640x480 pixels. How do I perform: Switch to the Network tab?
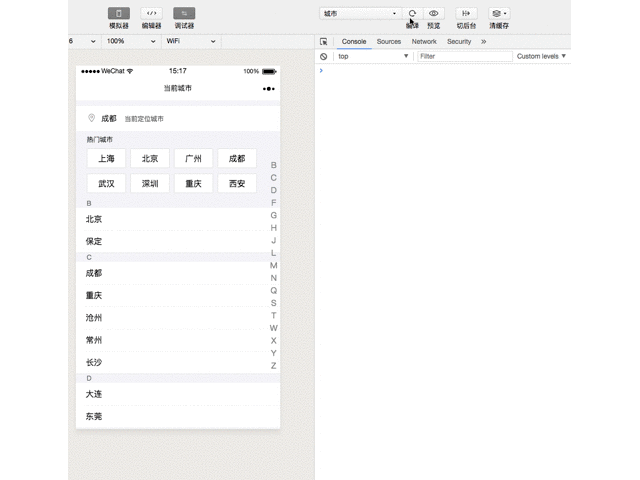pos(424,42)
